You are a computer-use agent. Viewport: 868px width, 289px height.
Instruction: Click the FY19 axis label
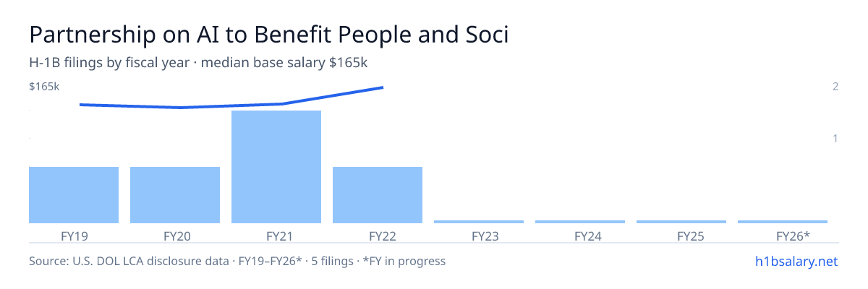(74, 236)
